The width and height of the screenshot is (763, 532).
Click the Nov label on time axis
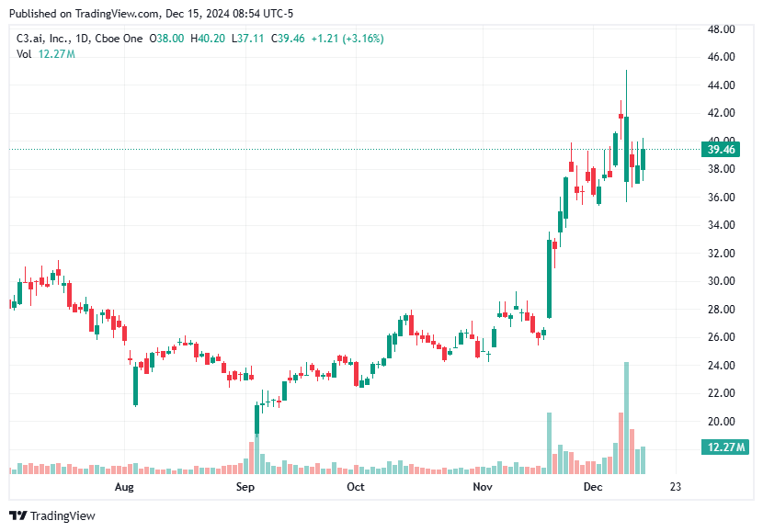tap(483, 487)
